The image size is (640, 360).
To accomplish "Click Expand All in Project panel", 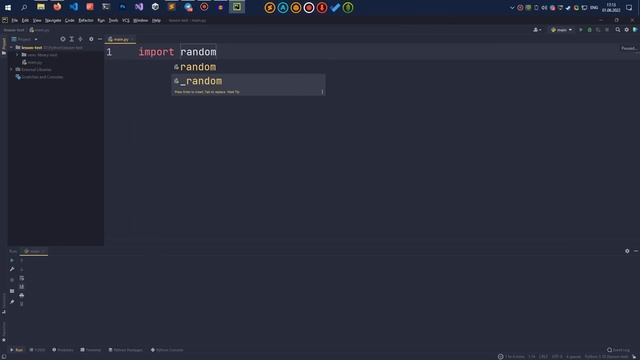I will tap(71, 39).
